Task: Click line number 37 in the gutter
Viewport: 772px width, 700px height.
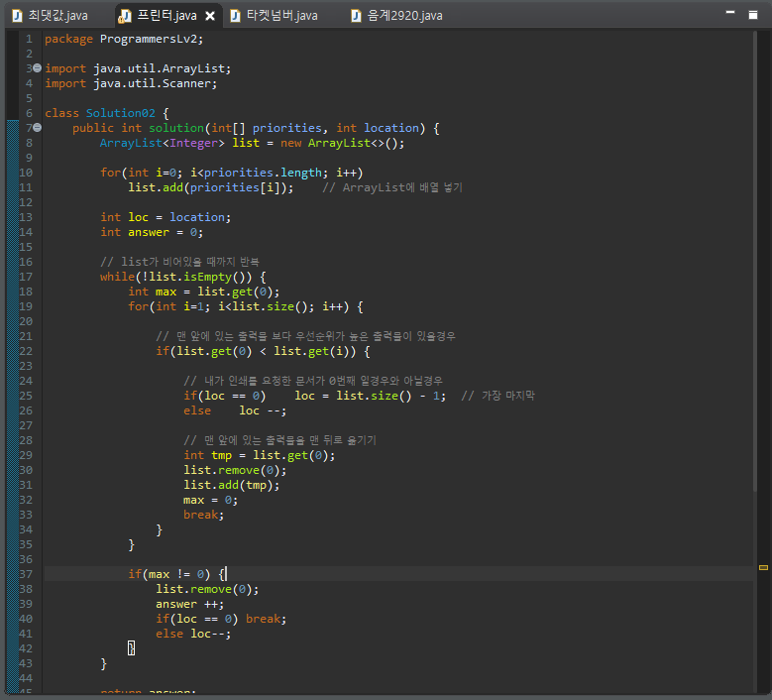Action: tap(26, 574)
